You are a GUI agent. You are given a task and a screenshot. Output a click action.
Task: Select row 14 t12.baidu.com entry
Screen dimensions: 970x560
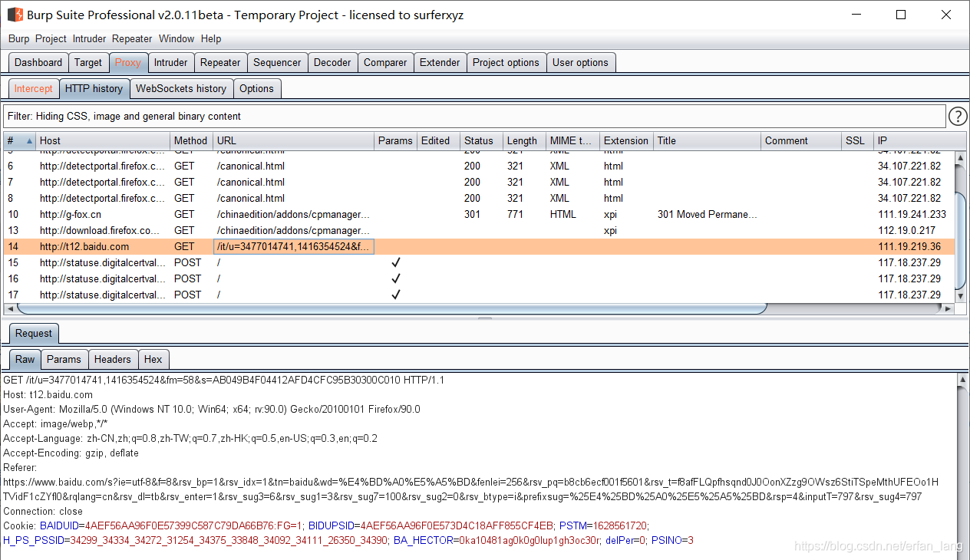pyautogui.click(x=480, y=246)
